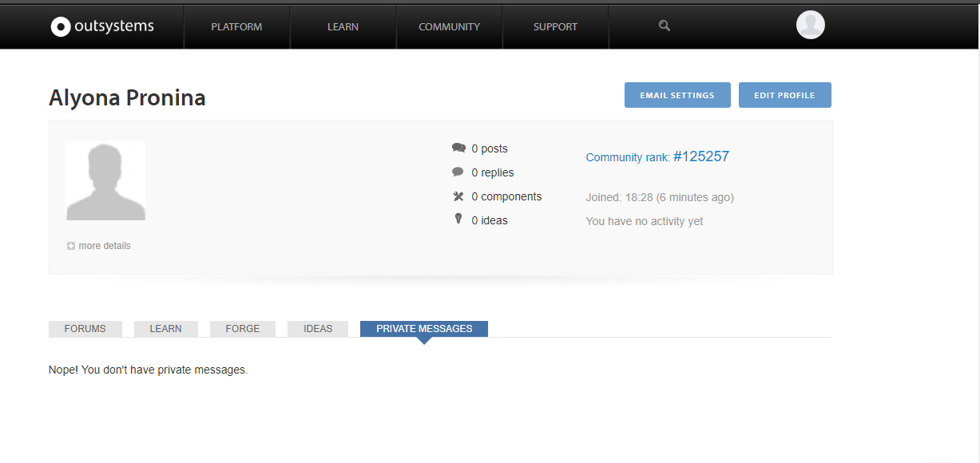The width and height of the screenshot is (980, 463).
Task: Click the 0 ideas text
Action: click(490, 220)
